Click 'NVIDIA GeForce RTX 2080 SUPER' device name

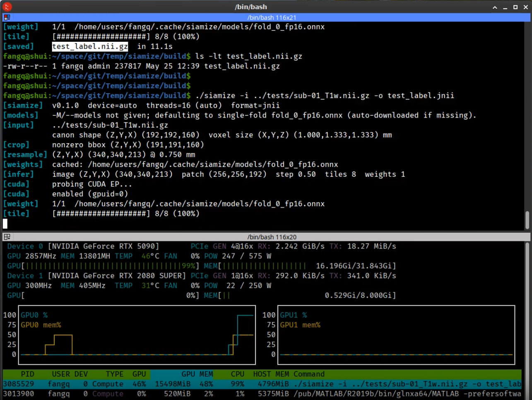point(117,276)
